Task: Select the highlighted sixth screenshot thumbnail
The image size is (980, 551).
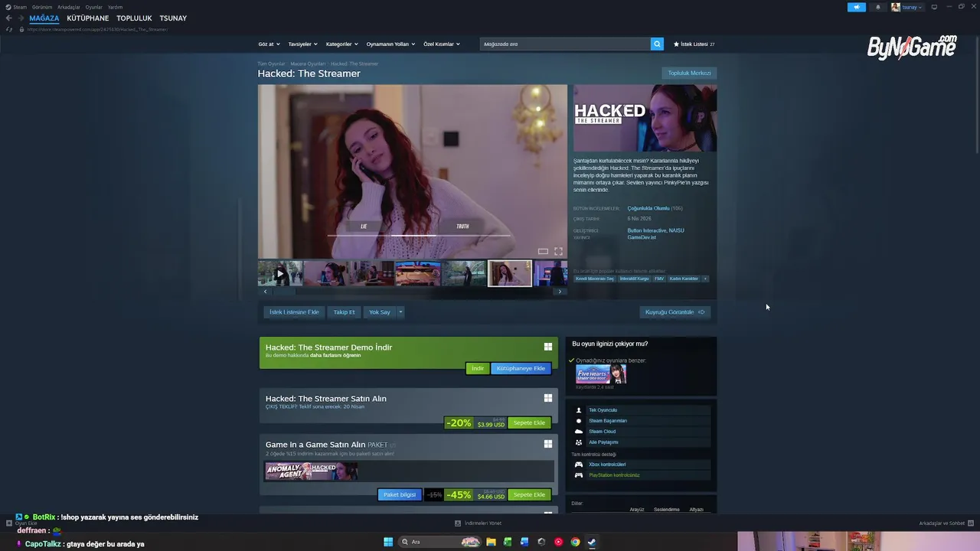Action: (509, 273)
